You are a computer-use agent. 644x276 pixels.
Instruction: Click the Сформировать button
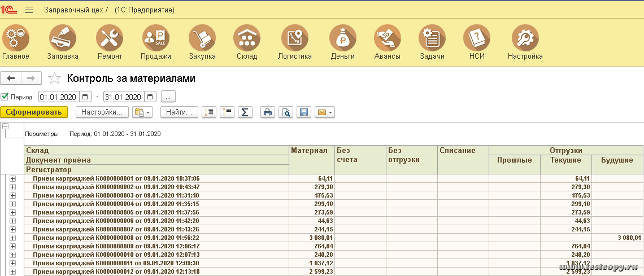click(34, 112)
